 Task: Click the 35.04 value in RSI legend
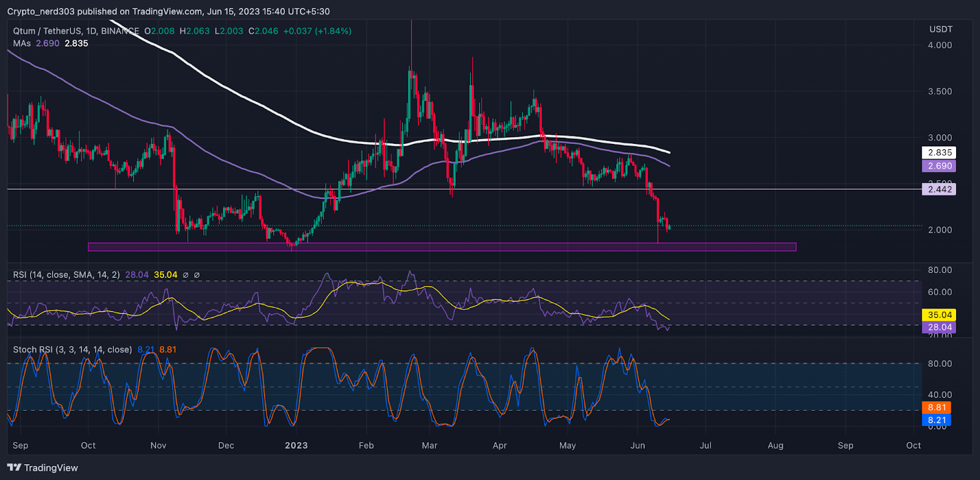tap(165, 275)
